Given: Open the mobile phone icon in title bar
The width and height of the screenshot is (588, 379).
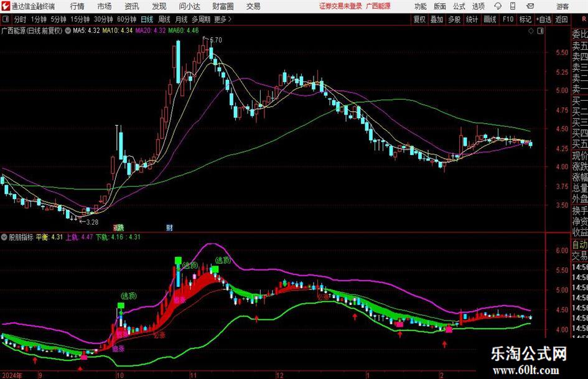Looking at the screenshot, I should point(513,6).
